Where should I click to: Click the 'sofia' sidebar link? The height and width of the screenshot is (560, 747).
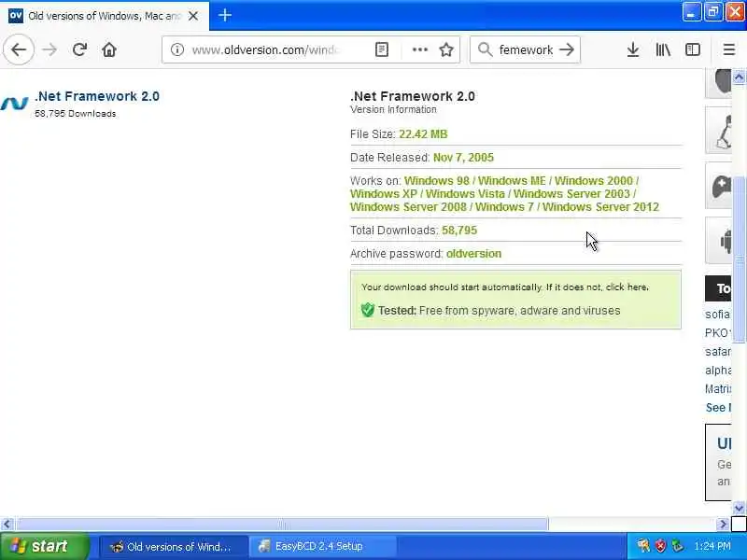point(717,315)
